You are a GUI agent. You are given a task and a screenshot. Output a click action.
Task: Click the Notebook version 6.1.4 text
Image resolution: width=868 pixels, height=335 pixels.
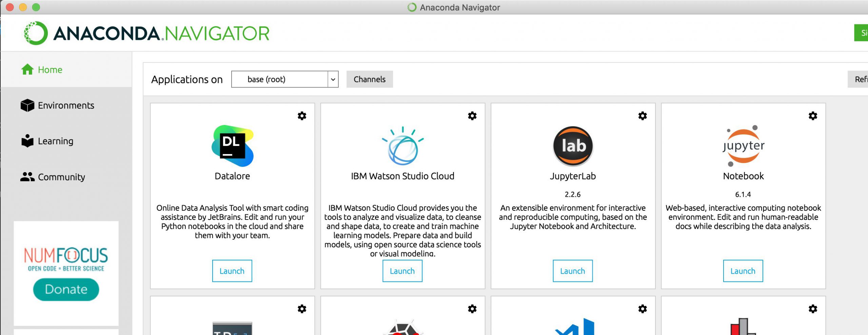(x=743, y=194)
